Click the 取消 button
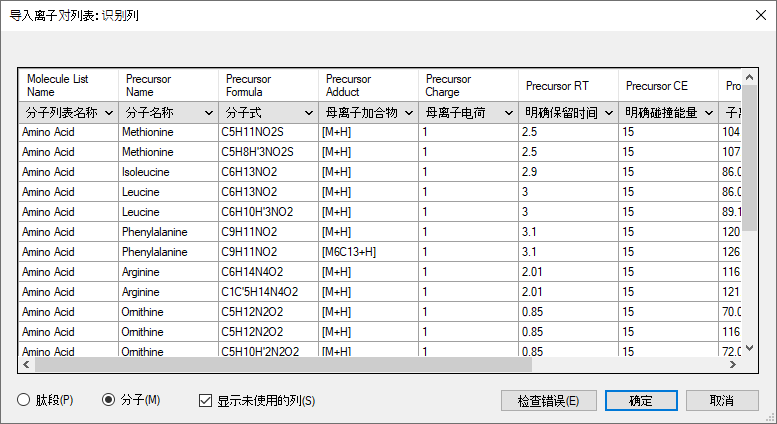This screenshot has width=777, height=424. click(x=721, y=400)
